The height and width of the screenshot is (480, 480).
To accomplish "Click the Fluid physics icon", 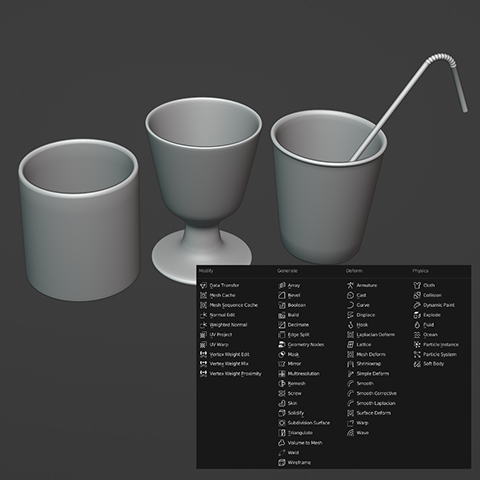I will tap(417, 325).
